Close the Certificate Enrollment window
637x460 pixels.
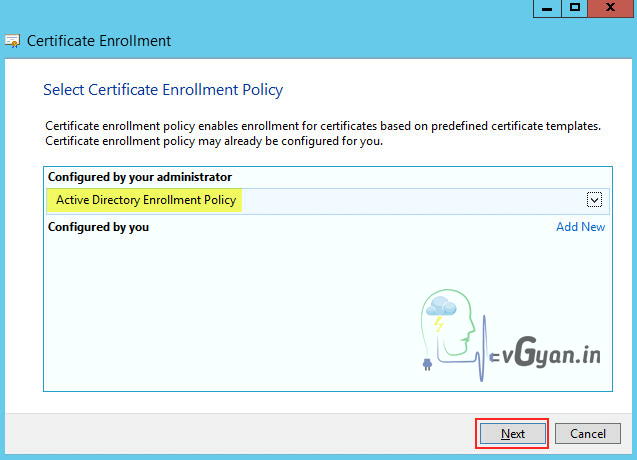pyautogui.click(x=610, y=8)
